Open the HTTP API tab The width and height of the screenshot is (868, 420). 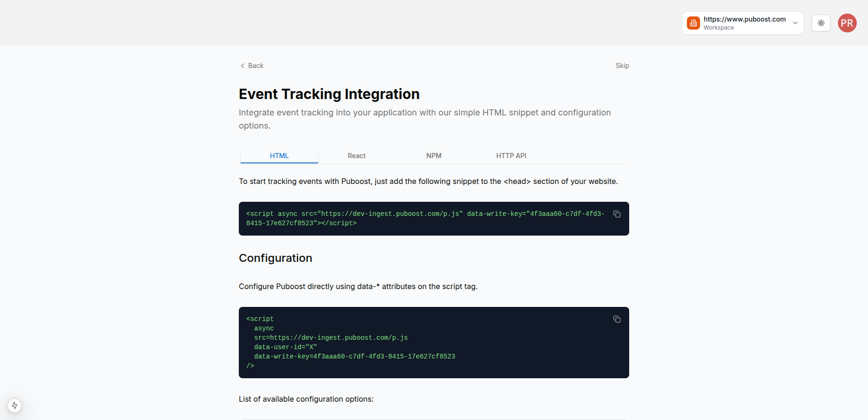click(x=511, y=156)
